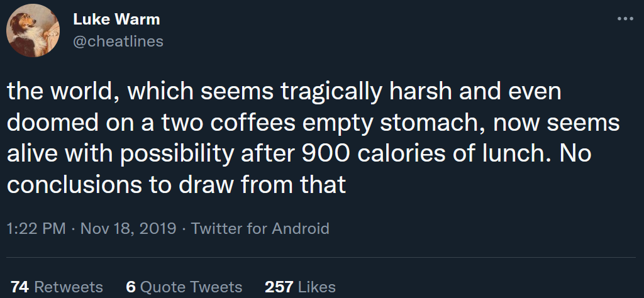644x298 pixels.
Task: Click the number 257 in the likes count
Action: click(x=279, y=287)
